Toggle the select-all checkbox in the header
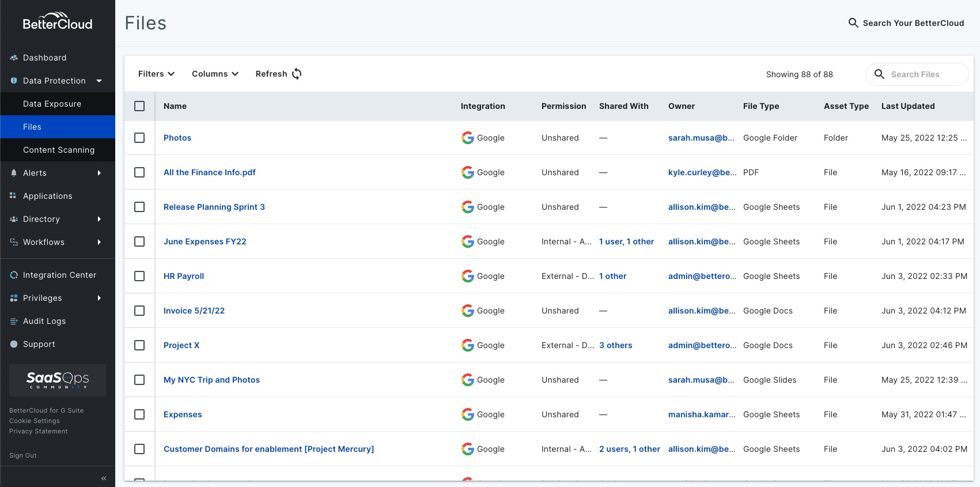Screen dimensions: 980x487 point(139,106)
